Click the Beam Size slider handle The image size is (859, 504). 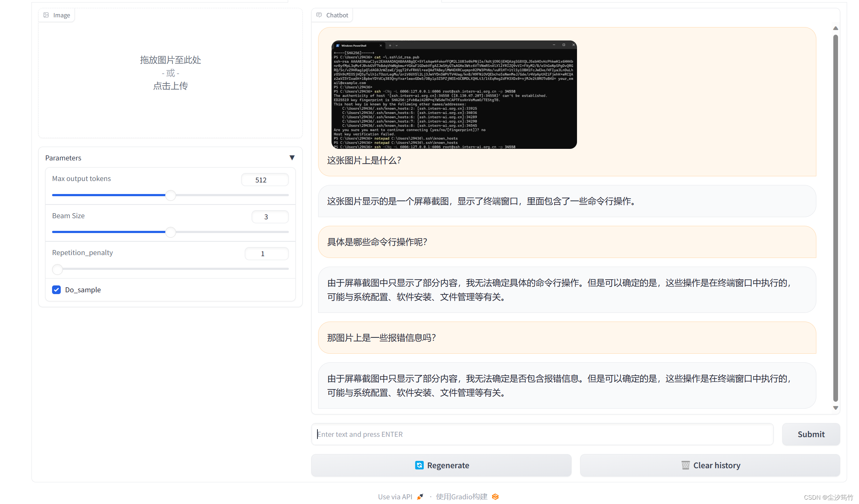tap(170, 232)
